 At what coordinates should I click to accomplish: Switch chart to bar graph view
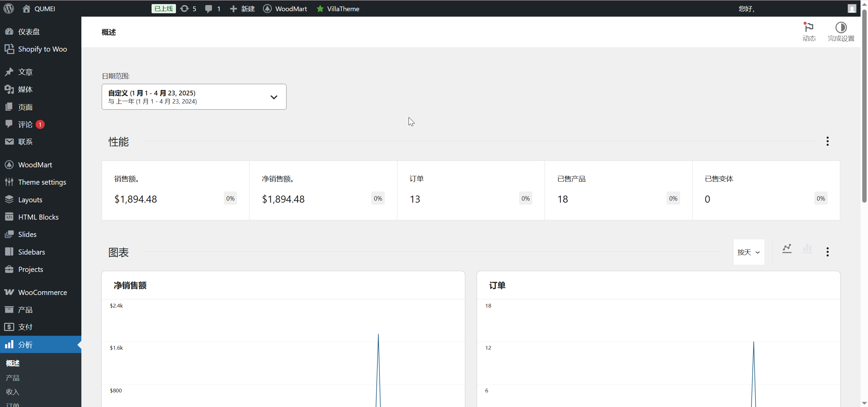(807, 248)
